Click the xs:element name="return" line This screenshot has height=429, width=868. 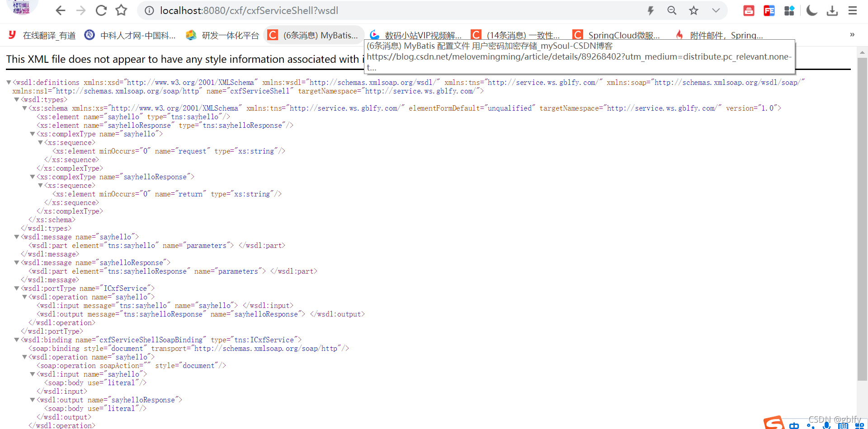pyautogui.click(x=167, y=194)
